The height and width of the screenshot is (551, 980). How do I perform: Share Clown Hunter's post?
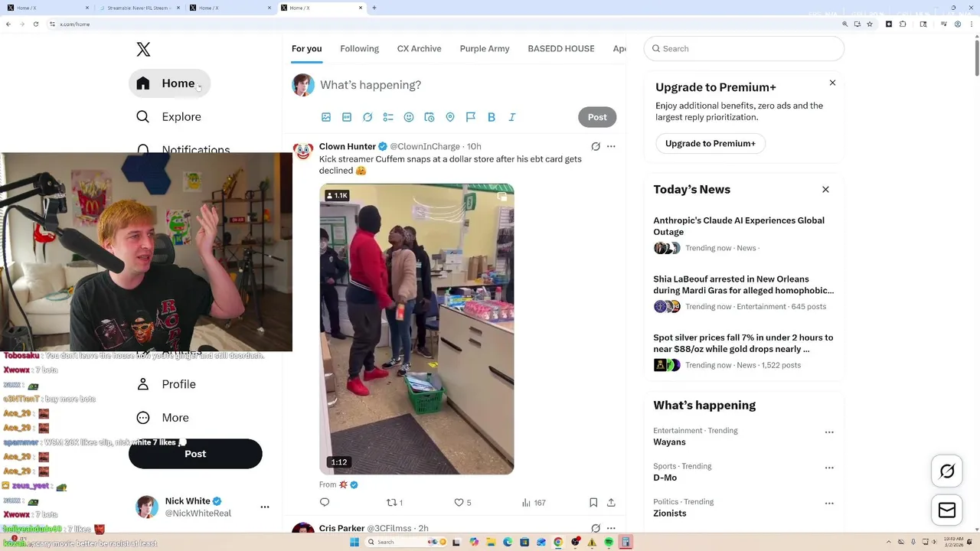click(x=611, y=503)
